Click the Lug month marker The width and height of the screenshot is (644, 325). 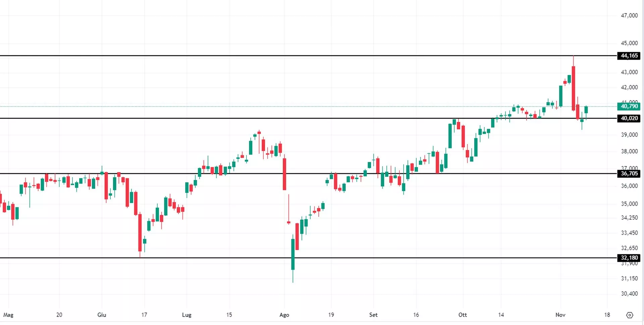186,315
